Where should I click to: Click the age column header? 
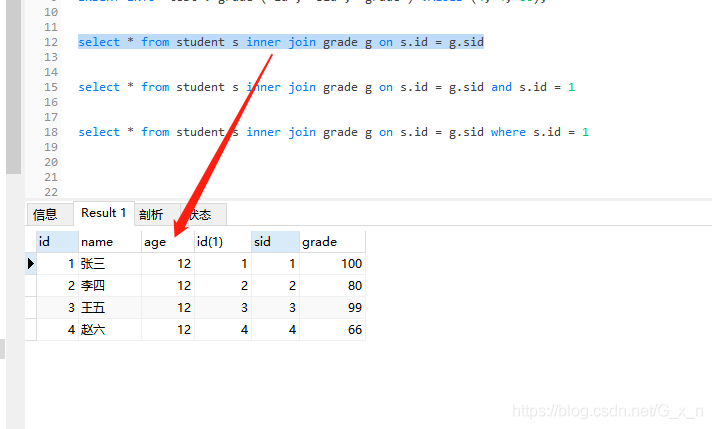point(168,242)
